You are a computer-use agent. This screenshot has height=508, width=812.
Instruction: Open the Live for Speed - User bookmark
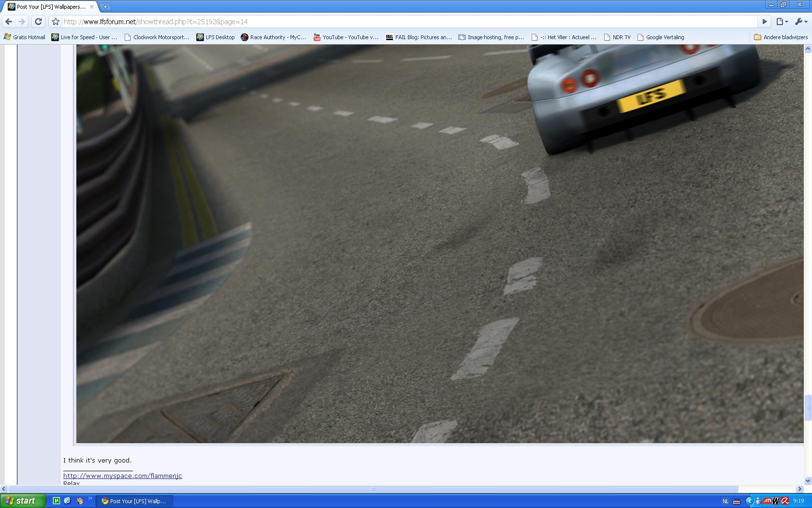click(x=85, y=37)
